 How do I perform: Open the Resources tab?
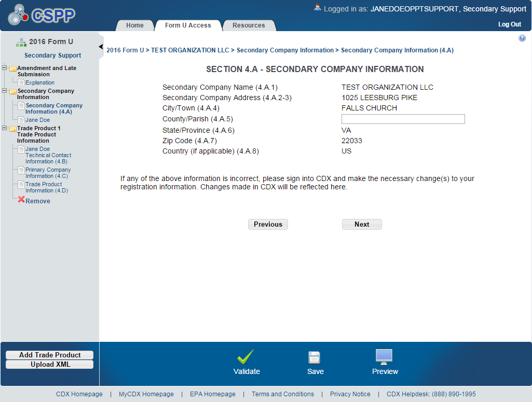pyautogui.click(x=249, y=25)
